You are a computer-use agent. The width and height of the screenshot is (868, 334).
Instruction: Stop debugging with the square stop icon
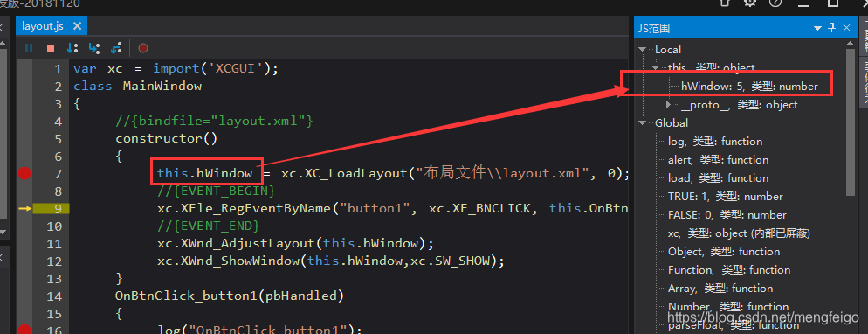[x=51, y=48]
